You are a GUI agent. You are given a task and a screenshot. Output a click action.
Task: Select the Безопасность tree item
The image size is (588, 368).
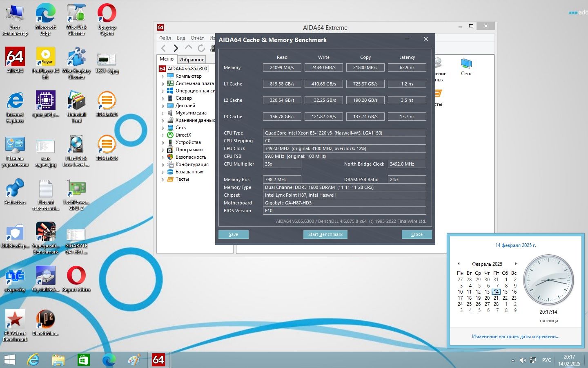187,157
